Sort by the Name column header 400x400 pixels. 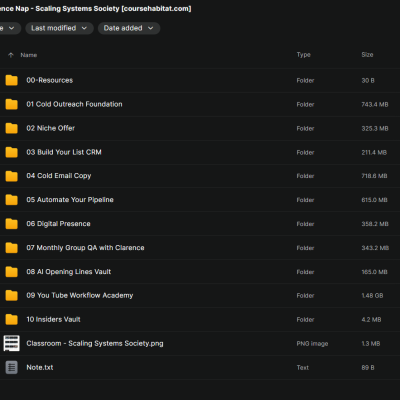(29, 55)
